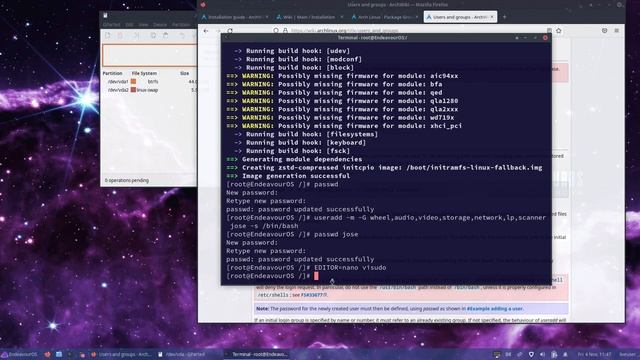Viewport: 640px width, 360px height.
Task: Click Firefox back arrow button
Action: coord(206,31)
